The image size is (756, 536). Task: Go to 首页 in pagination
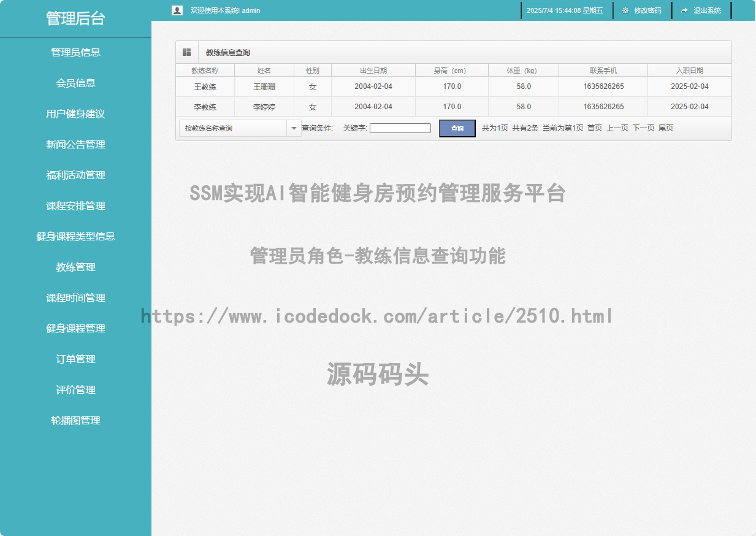pos(595,128)
